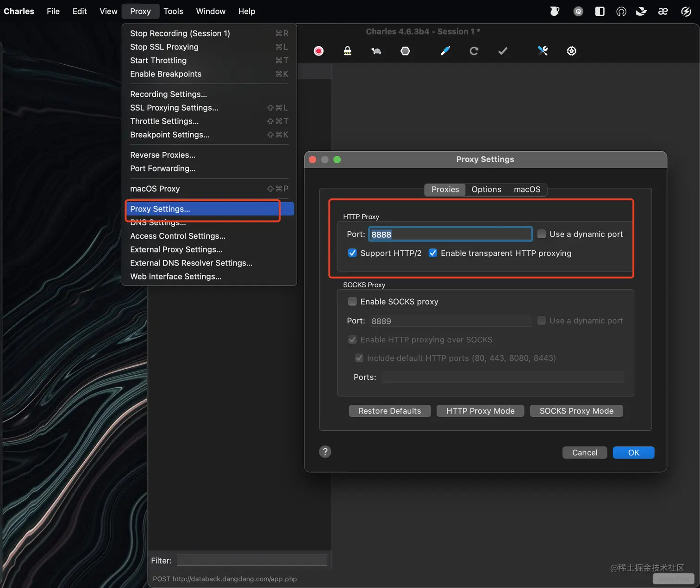Click the turtle throttling icon
The image size is (700, 588).
376,51
